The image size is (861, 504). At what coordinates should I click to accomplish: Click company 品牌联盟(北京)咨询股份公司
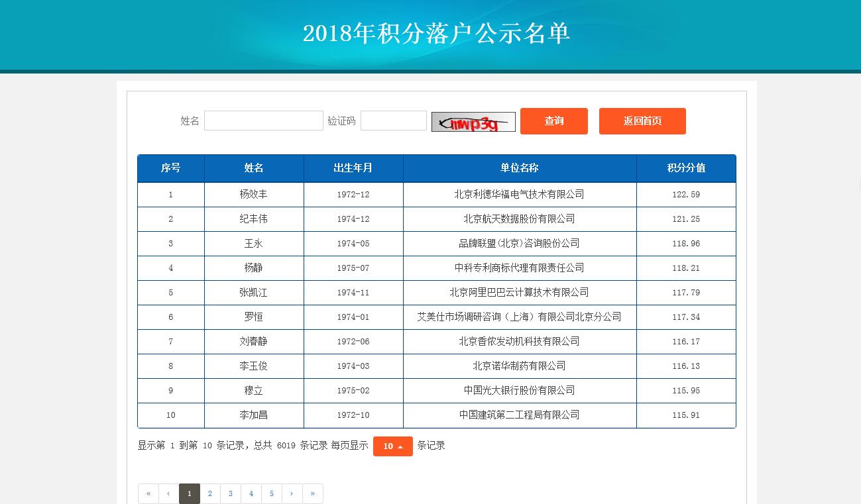tap(520, 244)
